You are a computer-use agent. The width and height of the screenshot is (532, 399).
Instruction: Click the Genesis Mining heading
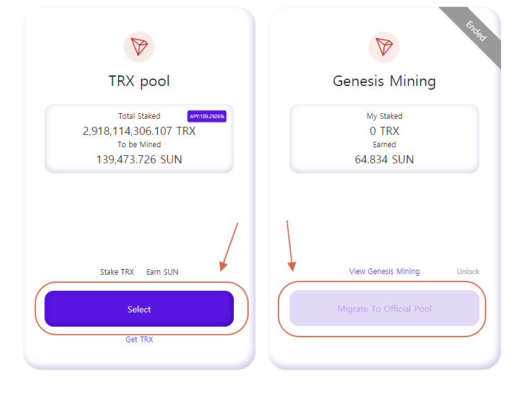click(384, 81)
